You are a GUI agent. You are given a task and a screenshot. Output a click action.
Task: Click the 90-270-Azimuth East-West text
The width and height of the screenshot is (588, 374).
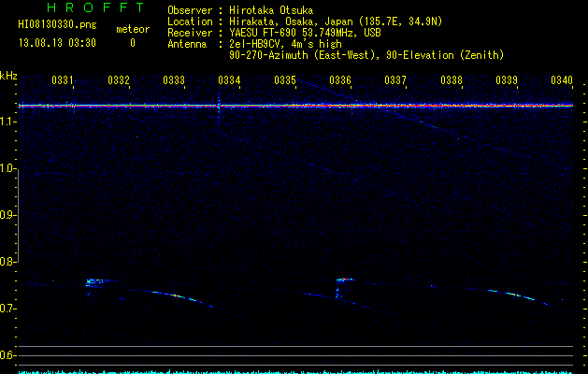coord(366,55)
